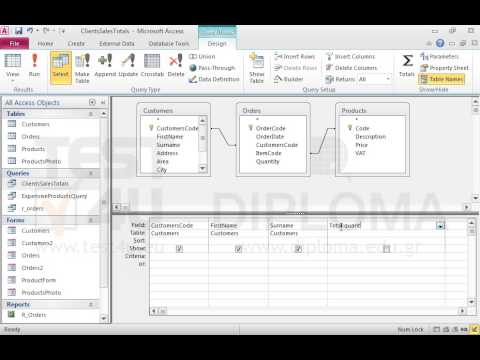Open Microsoft Access Help icon
Viewport: 480px width, 360px height.
coord(440,43)
